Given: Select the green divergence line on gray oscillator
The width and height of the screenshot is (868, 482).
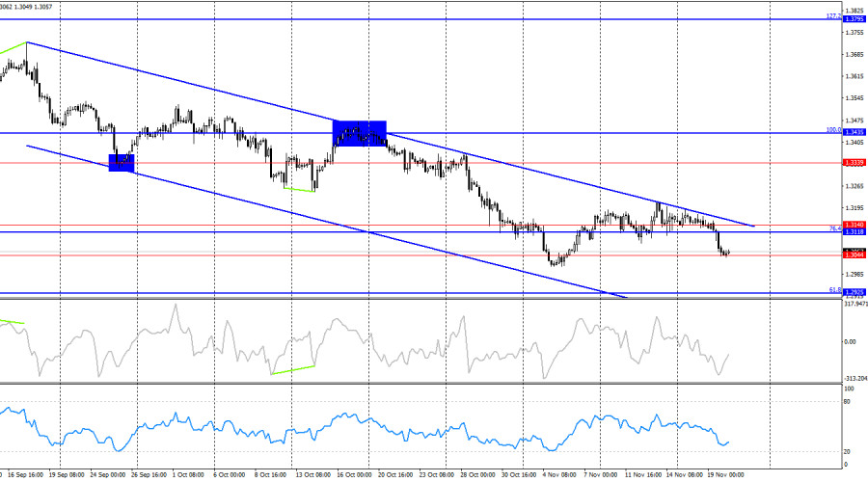Looking at the screenshot, I should pyautogui.click(x=292, y=368).
